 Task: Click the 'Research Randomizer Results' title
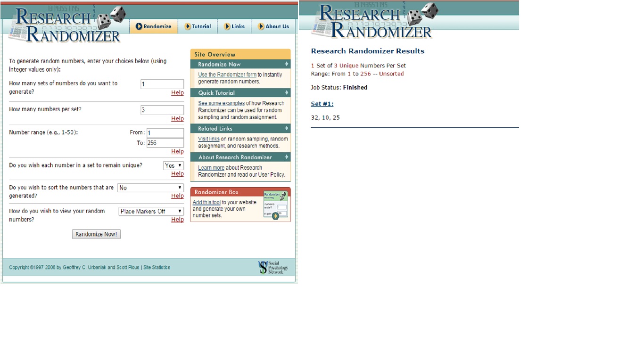(368, 51)
